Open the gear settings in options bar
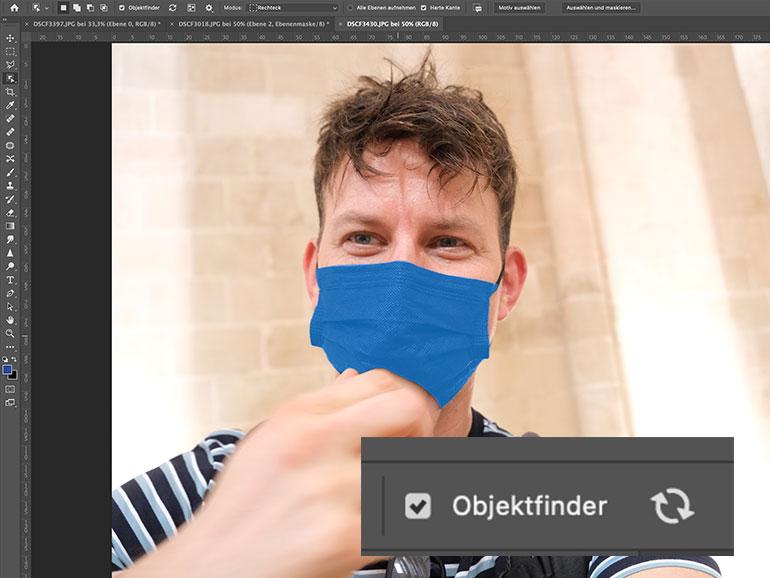This screenshot has width=770, height=578. coord(209,8)
